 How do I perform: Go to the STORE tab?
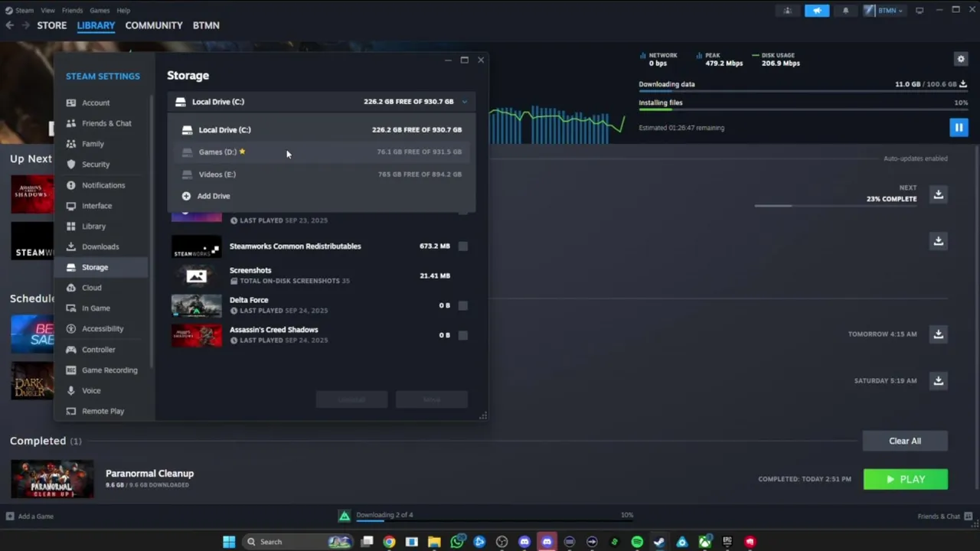tap(52, 25)
